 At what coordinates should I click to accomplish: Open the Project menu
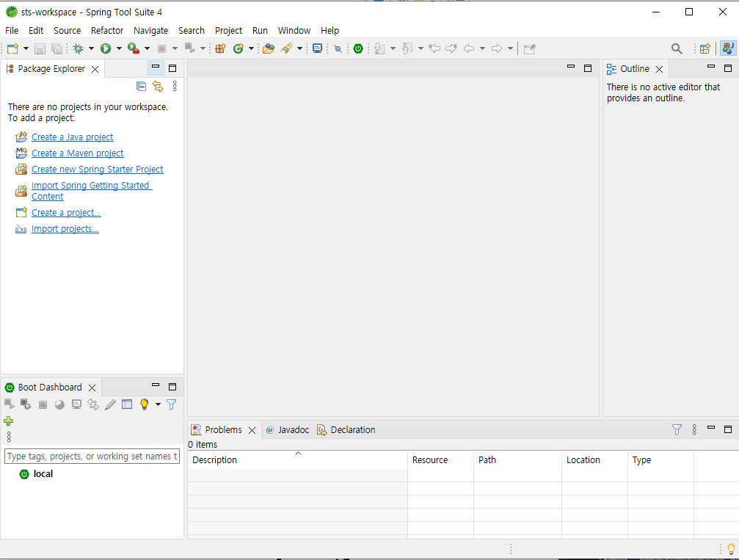click(228, 31)
